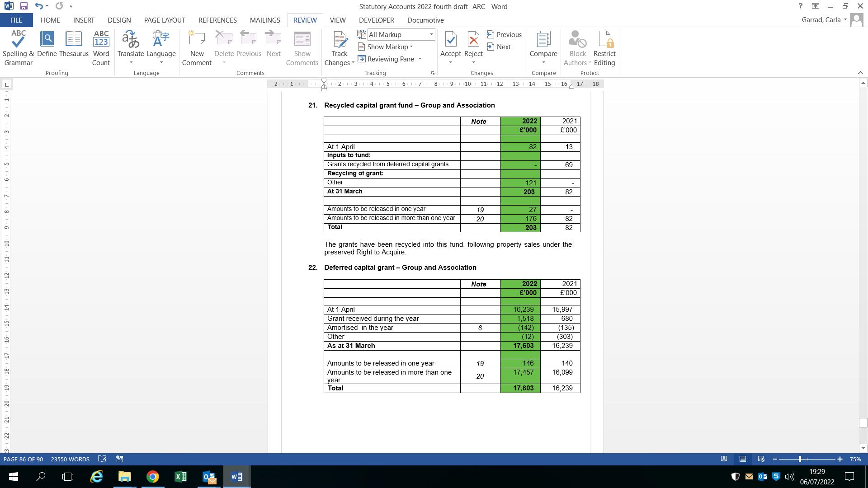The height and width of the screenshot is (488, 868).
Task: Switch to Read Mode view
Action: (724, 459)
